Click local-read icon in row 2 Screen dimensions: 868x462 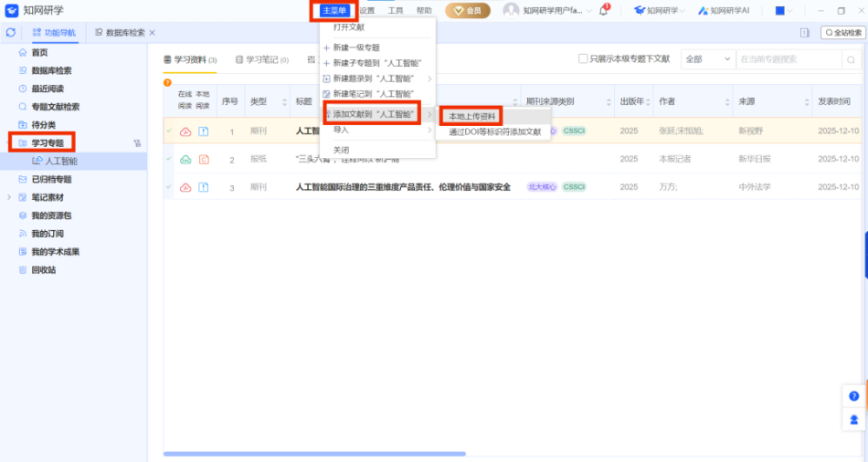[x=204, y=160]
